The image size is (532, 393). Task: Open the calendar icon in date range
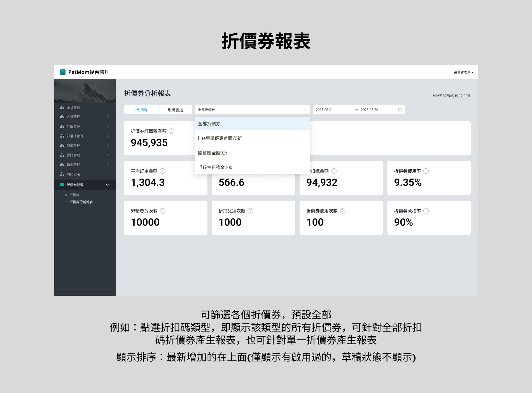(400, 110)
